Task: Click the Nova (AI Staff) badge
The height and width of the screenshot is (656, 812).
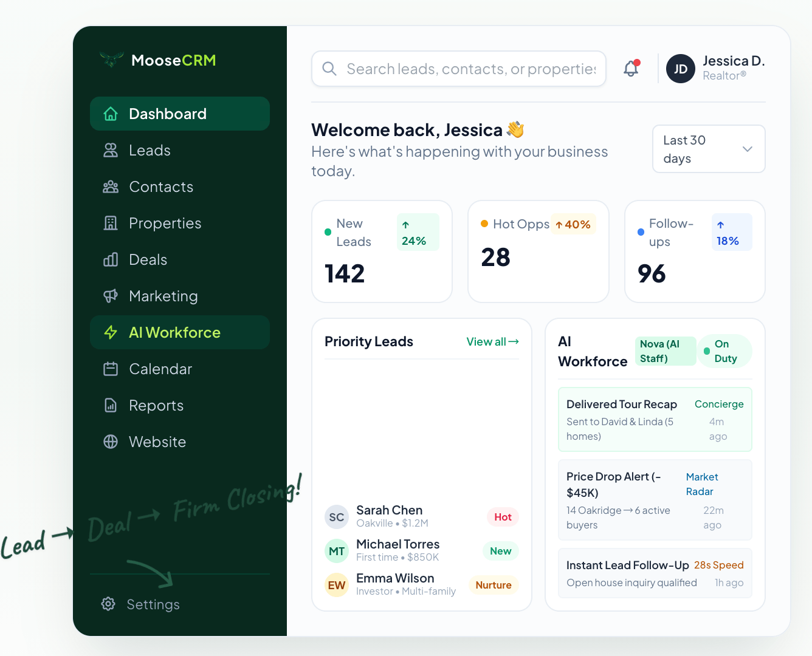Action: click(x=665, y=351)
